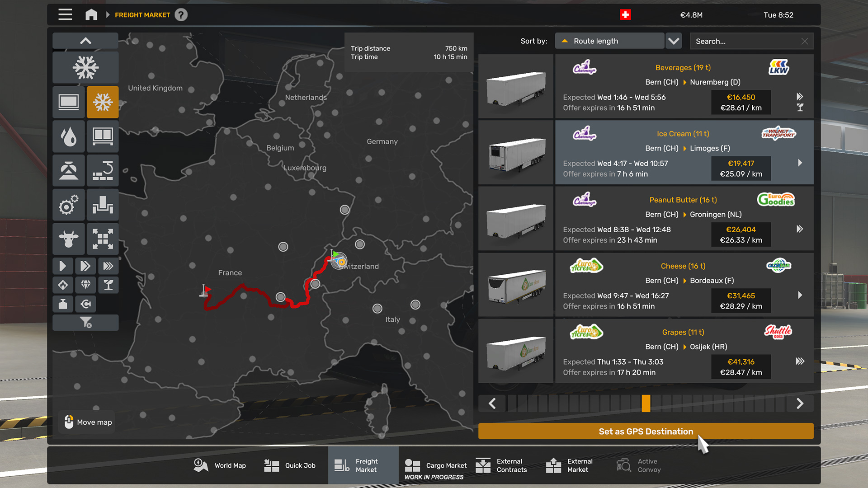
Task: Toggle the refrigerated trailer filter
Action: (x=103, y=102)
